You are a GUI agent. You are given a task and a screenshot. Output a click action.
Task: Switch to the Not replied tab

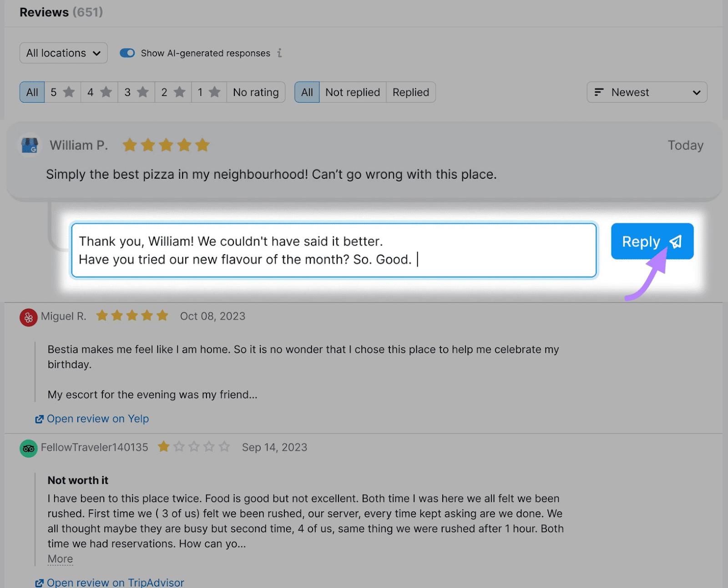[353, 92]
